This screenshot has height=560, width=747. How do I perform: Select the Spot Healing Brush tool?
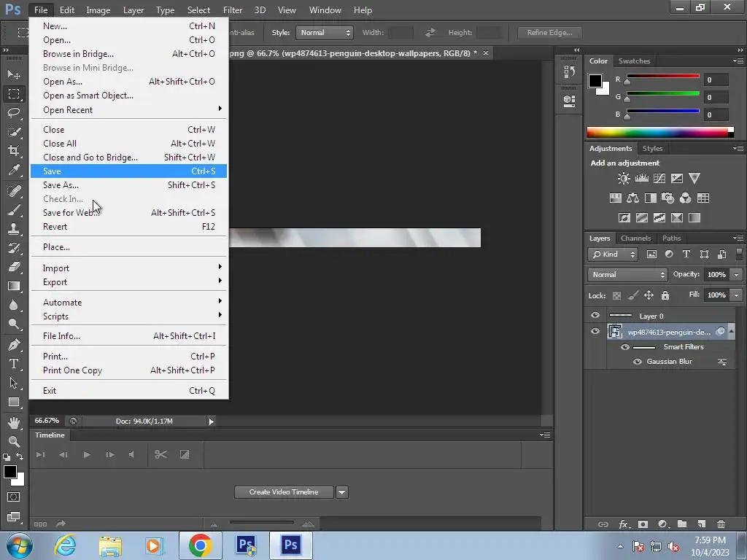(14, 191)
